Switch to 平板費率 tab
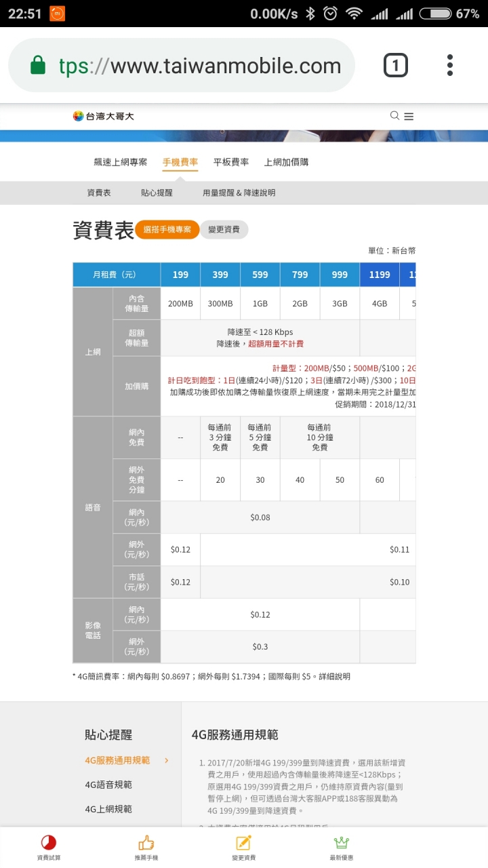 231,162
